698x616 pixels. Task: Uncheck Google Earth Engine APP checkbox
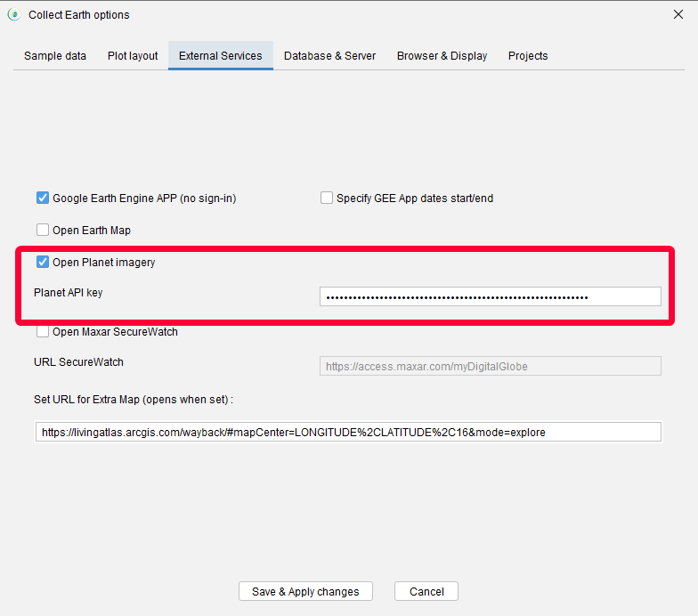click(x=43, y=199)
